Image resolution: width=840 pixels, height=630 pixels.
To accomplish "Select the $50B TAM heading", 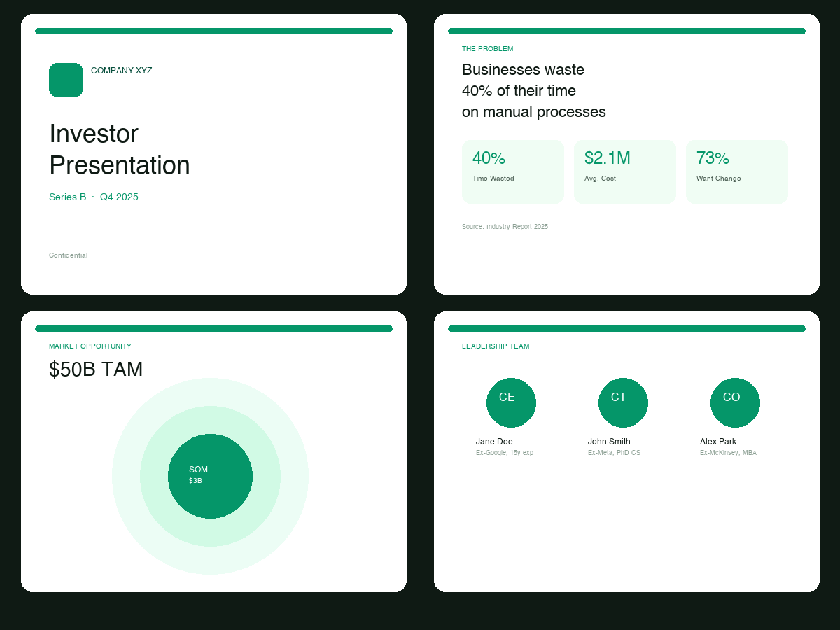I will pyautogui.click(x=96, y=369).
